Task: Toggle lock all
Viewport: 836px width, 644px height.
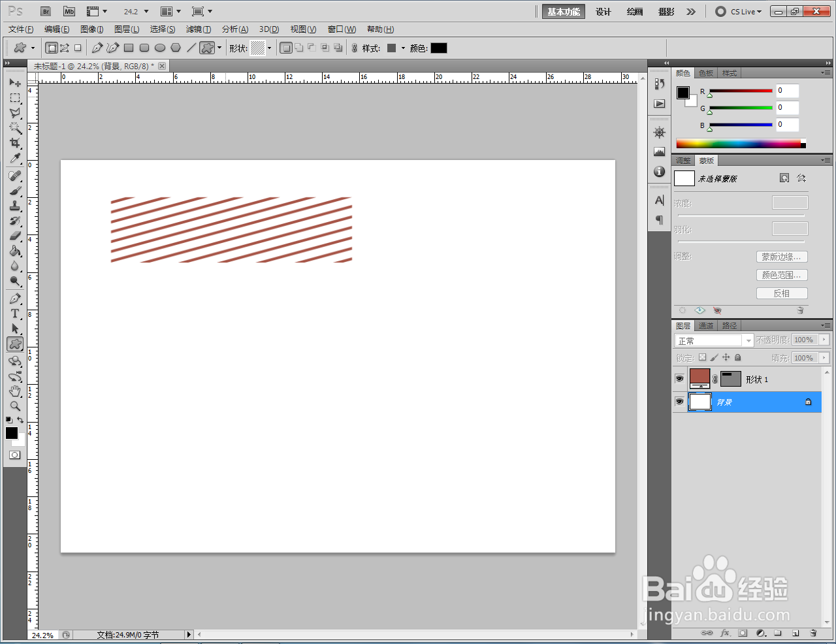Action: tap(737, 357)
